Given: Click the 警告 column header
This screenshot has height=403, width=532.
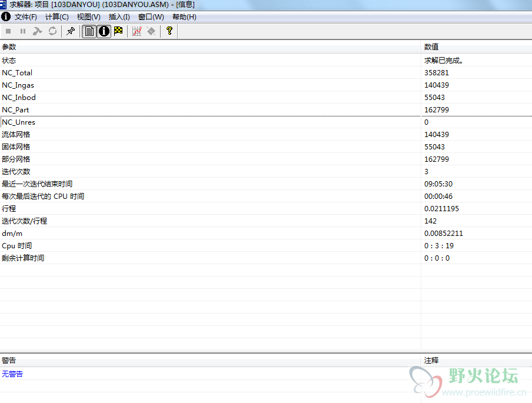Looking at the screenshot, I should (x=210, y=360).
